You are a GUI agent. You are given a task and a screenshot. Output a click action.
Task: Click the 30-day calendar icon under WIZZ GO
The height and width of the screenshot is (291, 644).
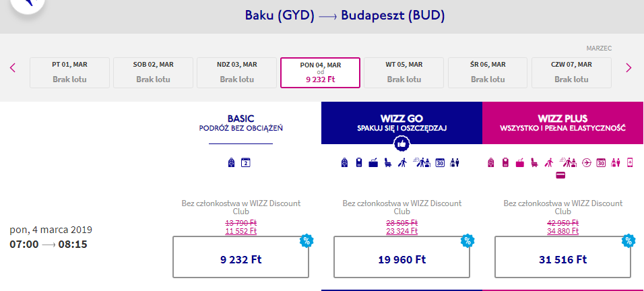[x=440, y=162]
